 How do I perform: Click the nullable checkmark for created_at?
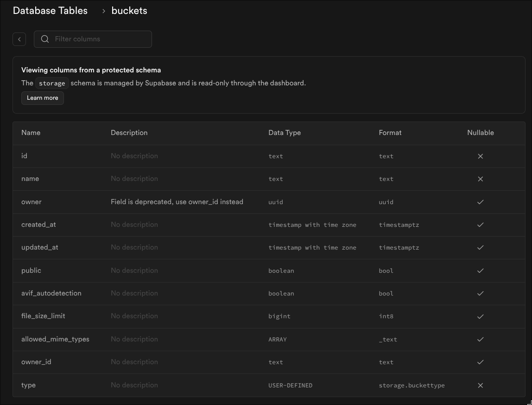(x=480, y=225)
